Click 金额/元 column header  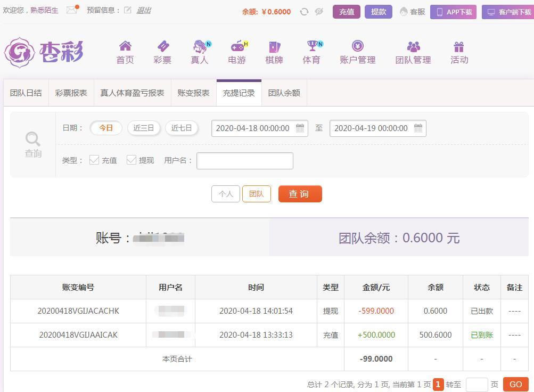pos(376,288)
